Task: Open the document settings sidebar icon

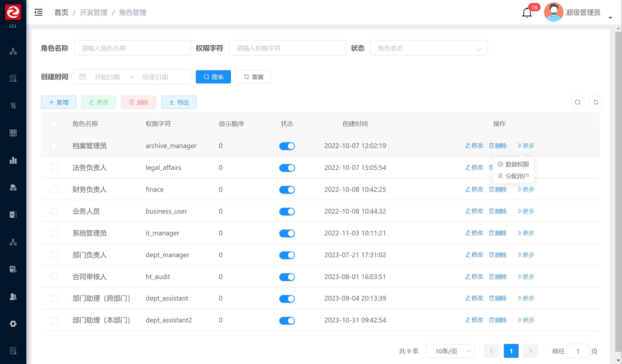Action: point(13,269)
